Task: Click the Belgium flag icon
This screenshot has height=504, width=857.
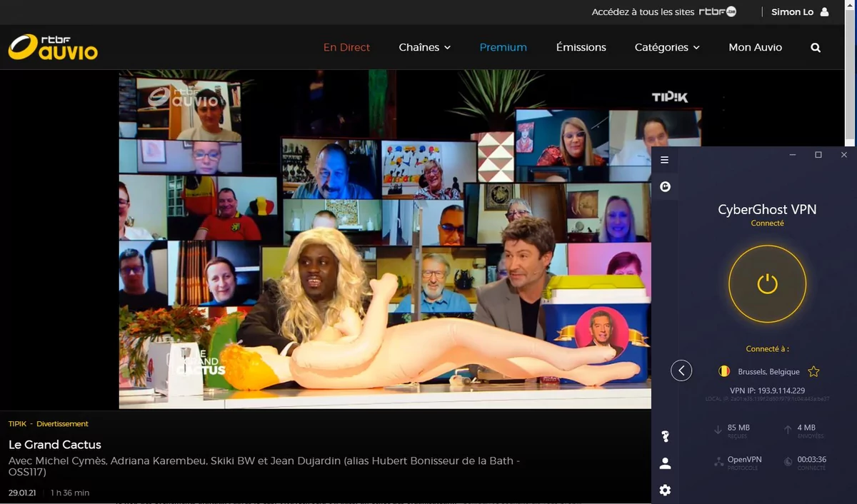Action: [724, 371]
